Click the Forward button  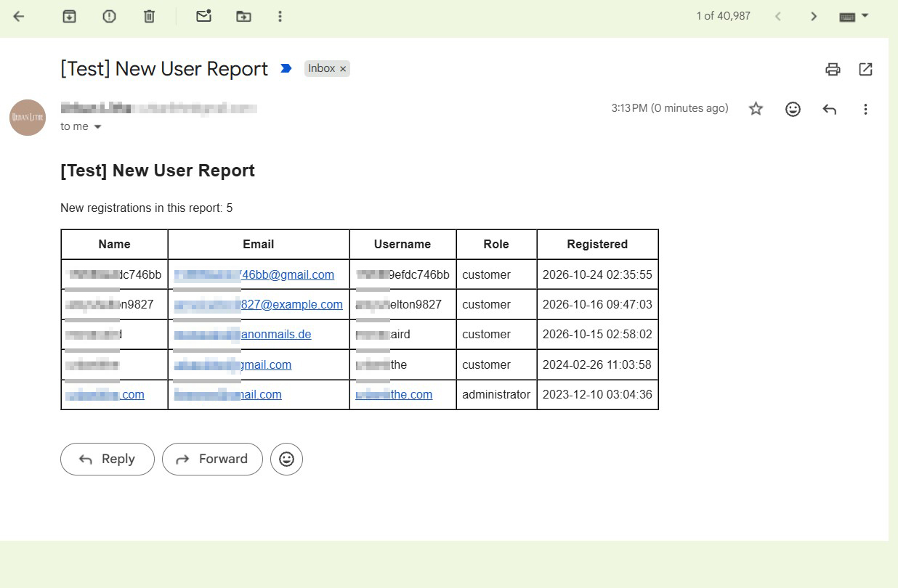[212, 459]
